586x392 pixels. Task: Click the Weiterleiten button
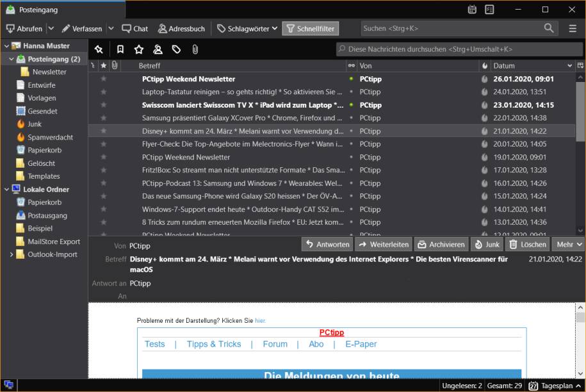(x=383, y=244)
